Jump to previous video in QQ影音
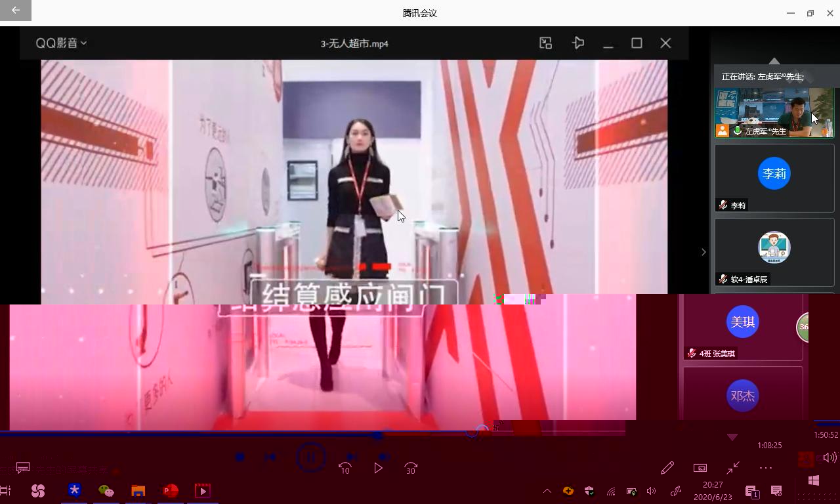Screen dimensions: 840x504 (x=270, y=457)
